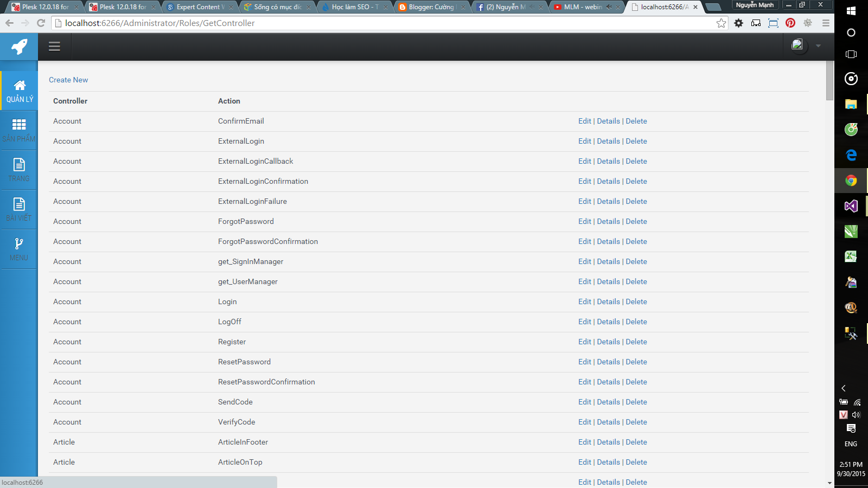Open the SẢN PHẨM grid icon in sidebar
Image resolution: width=868 pixels, height=488 pixels.
point(19,129)
